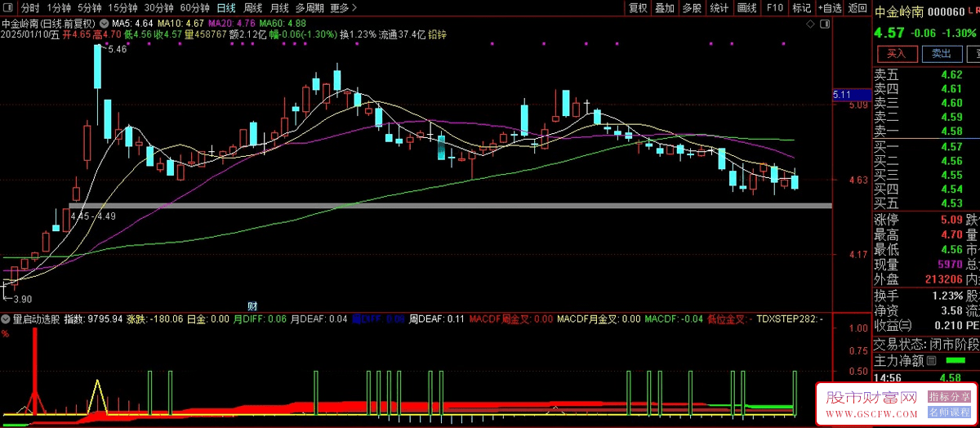The width and height of the screenshot is (980, 428).
Task: Open the 复权 adjustment menu
Action: pos(638,7)
